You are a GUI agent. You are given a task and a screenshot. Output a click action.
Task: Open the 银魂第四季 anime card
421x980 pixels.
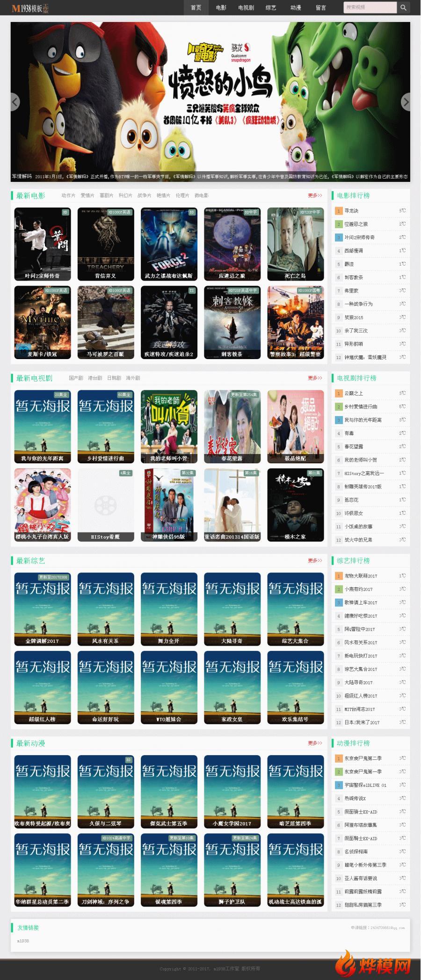[x=169, y=870]
